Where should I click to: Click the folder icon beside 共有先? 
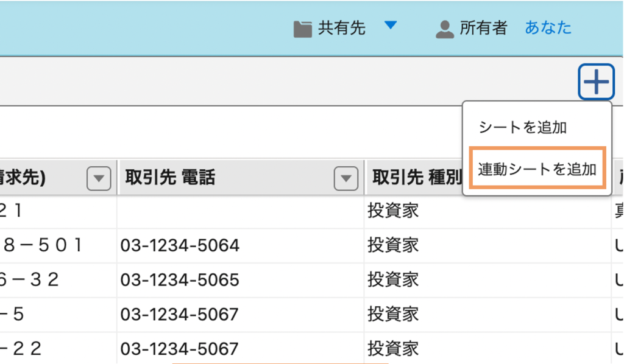pos(302,29)
